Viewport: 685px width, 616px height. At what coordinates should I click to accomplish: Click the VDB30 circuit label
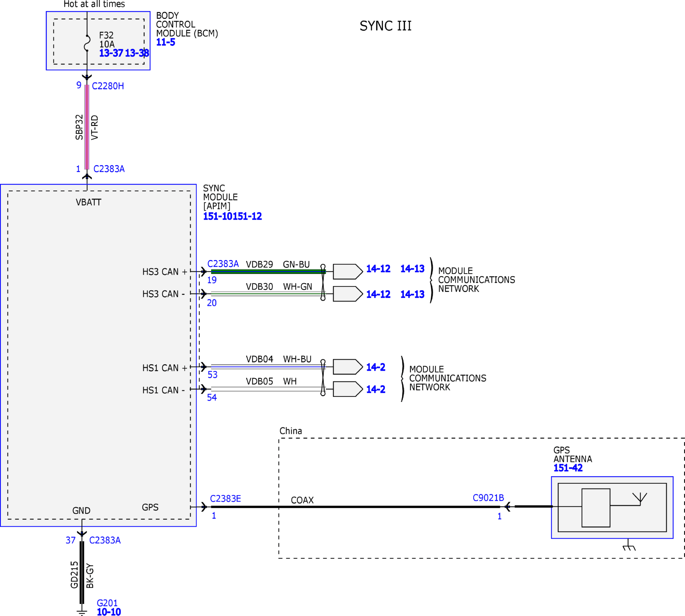pyautogui.click(x=260, y=287)
